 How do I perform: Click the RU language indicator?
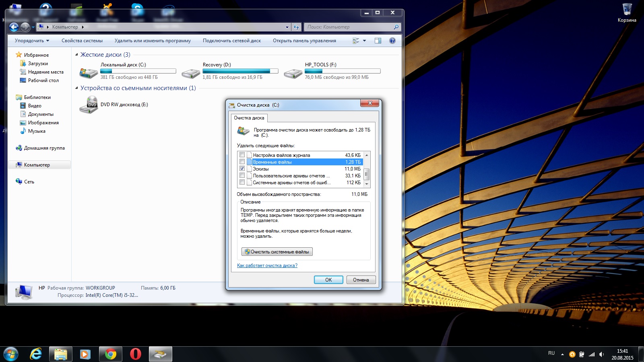tap(551, 353)
